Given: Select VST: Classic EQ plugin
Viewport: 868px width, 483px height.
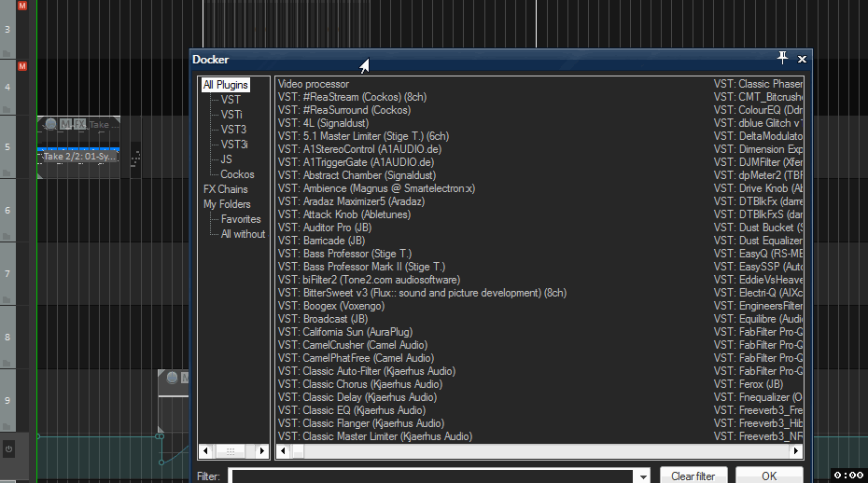Looking at the screenshot, I should coord(352,410).
